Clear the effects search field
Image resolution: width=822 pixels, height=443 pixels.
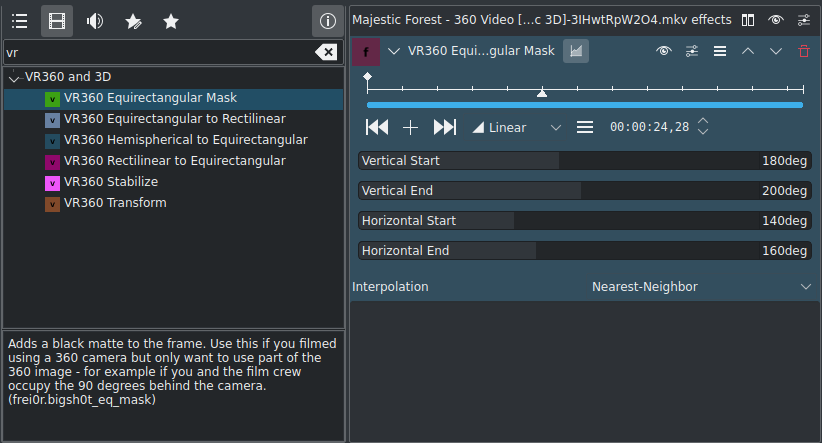(x=326, y=52)
